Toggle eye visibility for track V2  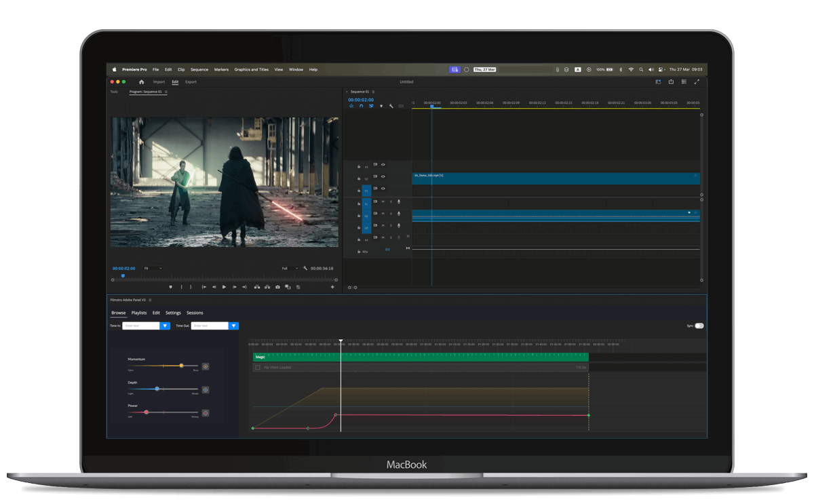383,176
